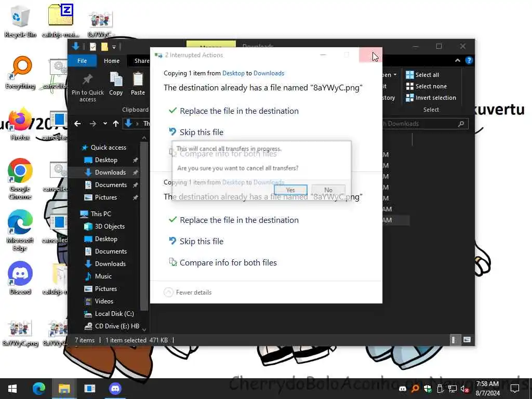Switch to large icons view in status bar
The width and height of the screenshot is (532, 399).
[x=467, y=340]
